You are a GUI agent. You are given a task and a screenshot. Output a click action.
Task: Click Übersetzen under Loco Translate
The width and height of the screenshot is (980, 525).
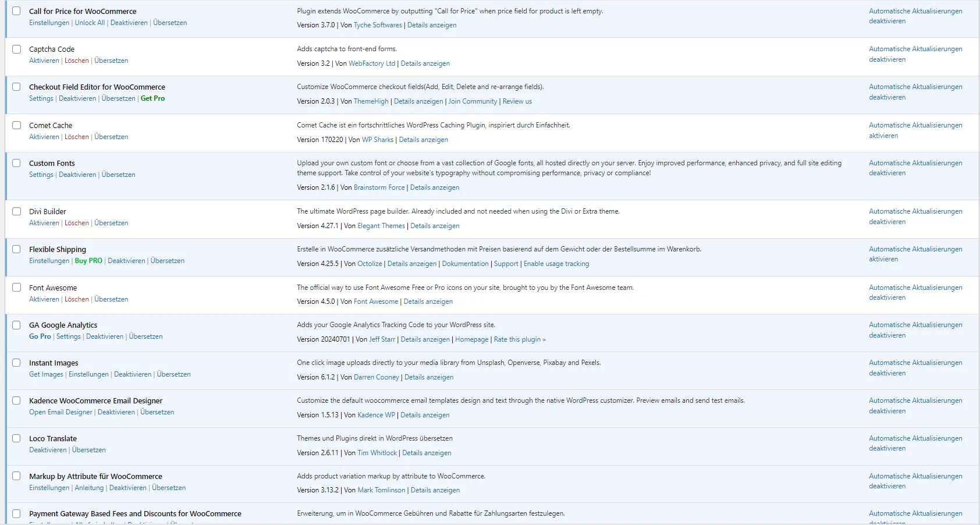[x=89, y=450]
